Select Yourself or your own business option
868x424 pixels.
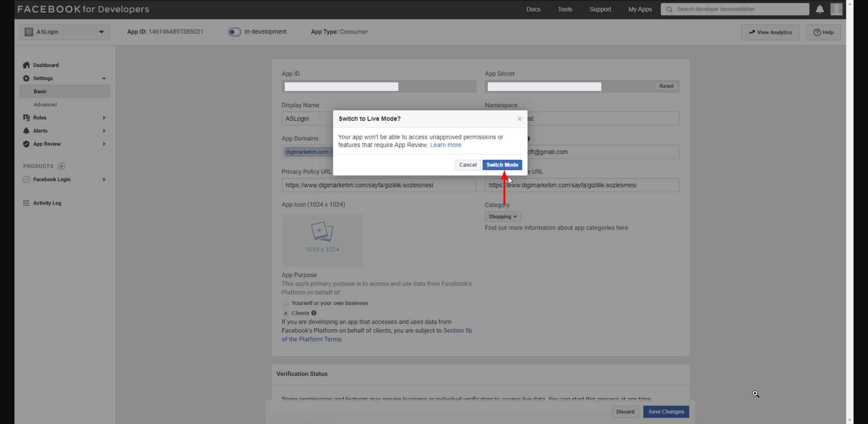286,303
